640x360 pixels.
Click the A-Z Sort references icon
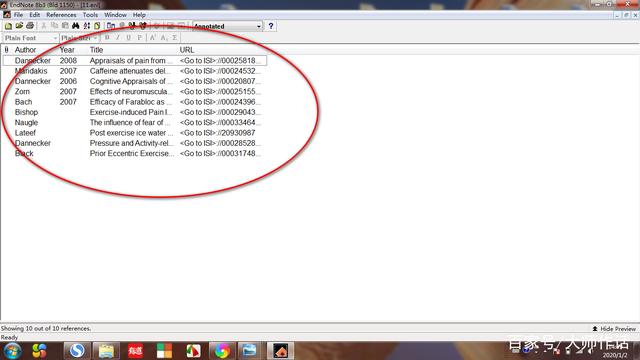[87, 26]
